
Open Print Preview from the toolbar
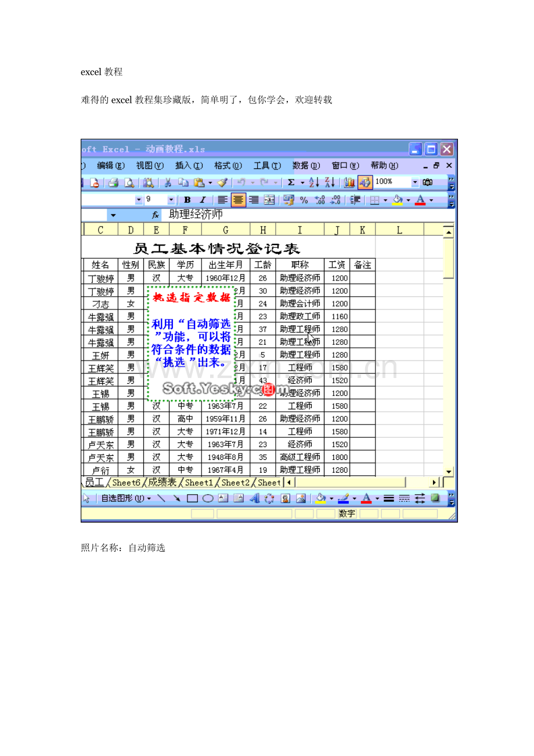pos(129,182)
